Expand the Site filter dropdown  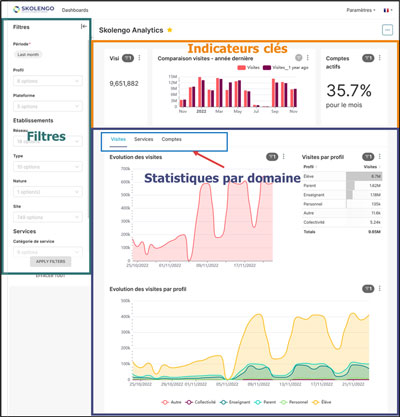(48, 217)
